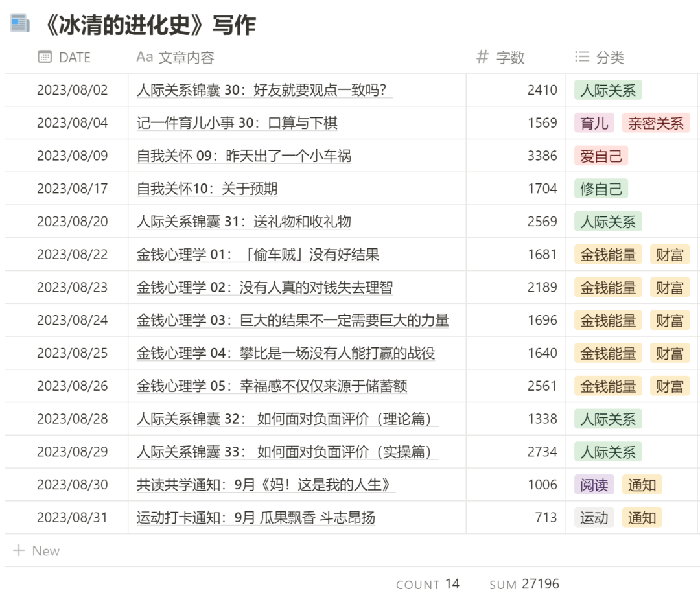Screen dimensions: 700x604
Task: Click the 通知 tag on 2023/08/31 row
Action: click(x=642, y=518)
